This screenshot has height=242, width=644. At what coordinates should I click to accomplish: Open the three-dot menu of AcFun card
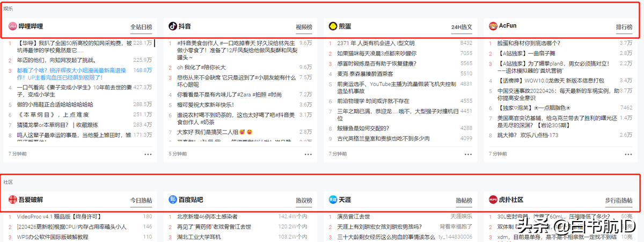click(628, 154)
